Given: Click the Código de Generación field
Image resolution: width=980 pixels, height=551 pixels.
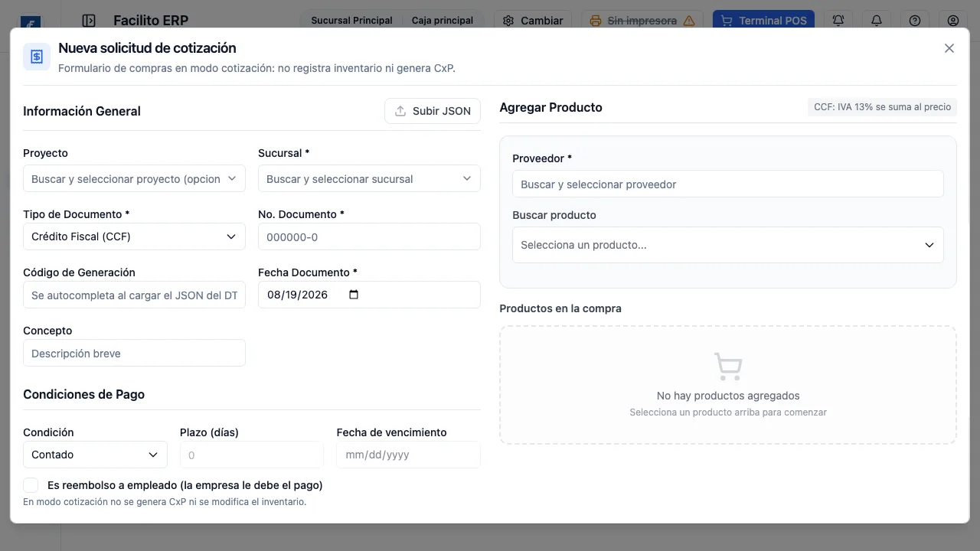Looking at the screenshot, I should pos(134,295).
